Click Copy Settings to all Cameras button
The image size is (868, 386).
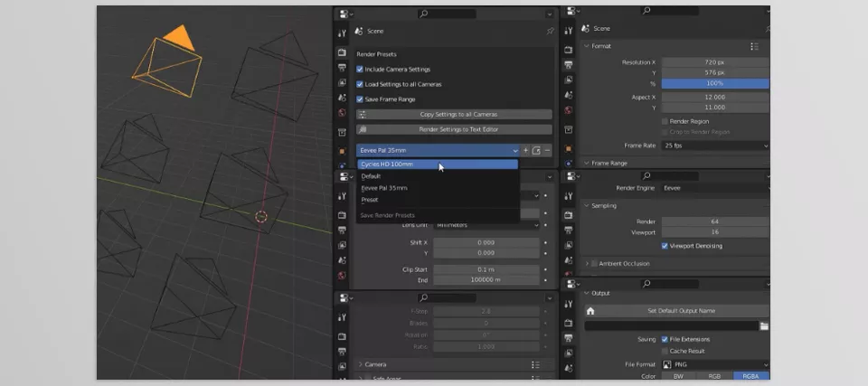point(454,115)
